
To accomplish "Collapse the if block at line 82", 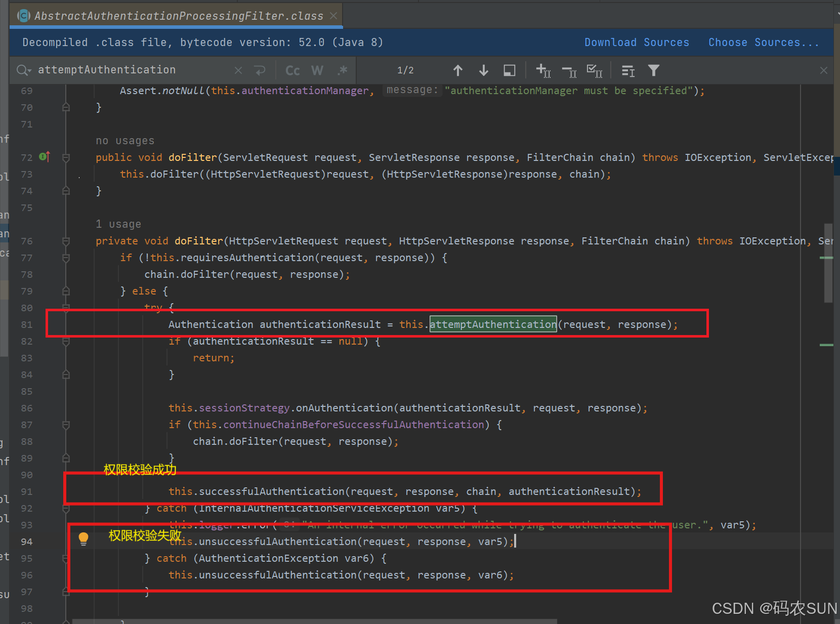I will click(x=66, y=342).
